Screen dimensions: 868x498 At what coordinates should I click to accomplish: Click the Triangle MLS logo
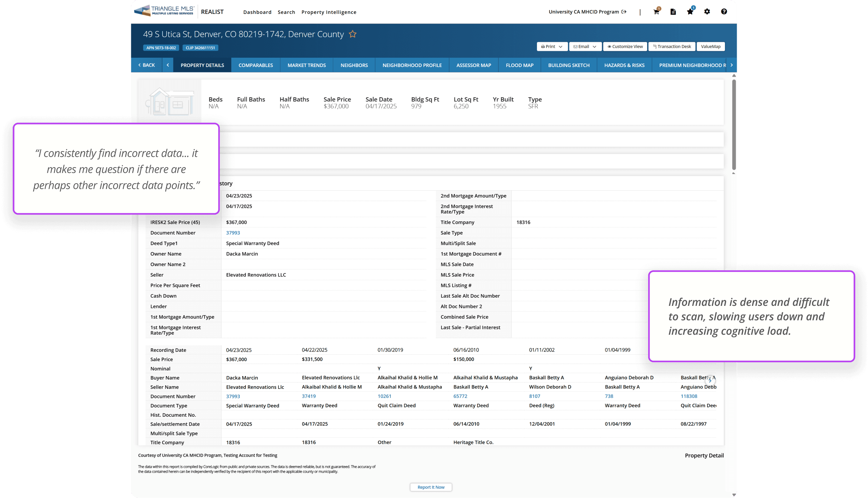164,11
